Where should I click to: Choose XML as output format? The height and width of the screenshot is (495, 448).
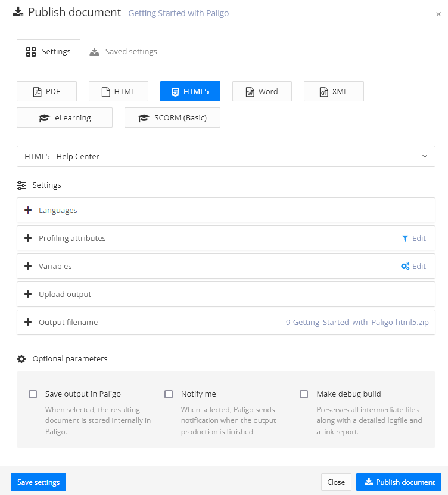click(334, 91)
